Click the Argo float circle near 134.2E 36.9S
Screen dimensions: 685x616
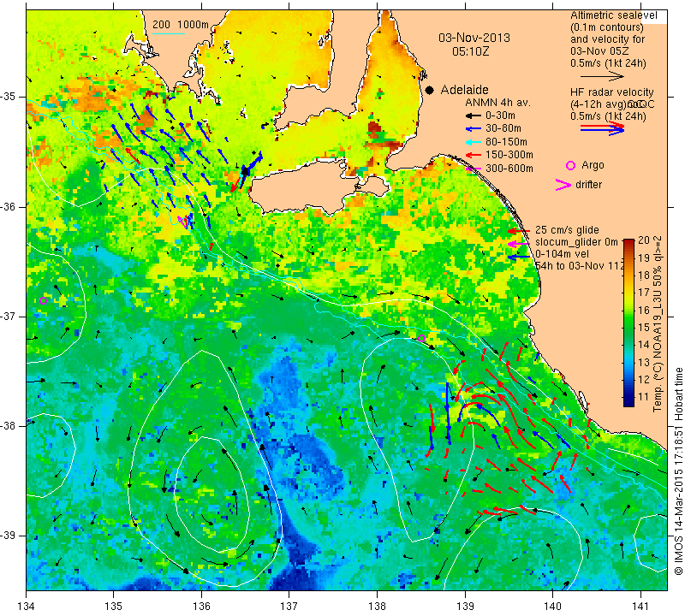[x=43, y=300]
